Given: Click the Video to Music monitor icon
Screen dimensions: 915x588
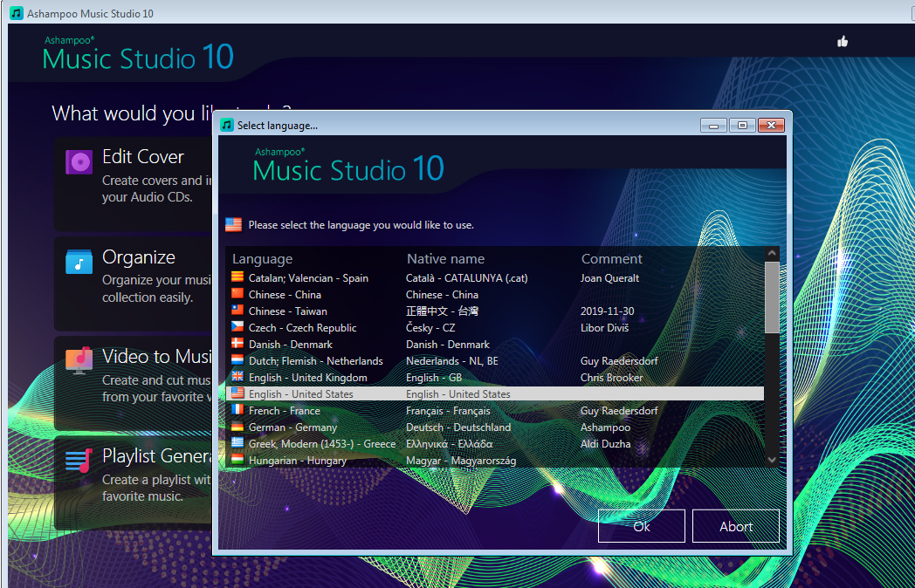Looking at the screenshot, I should (x=79, y=360).
